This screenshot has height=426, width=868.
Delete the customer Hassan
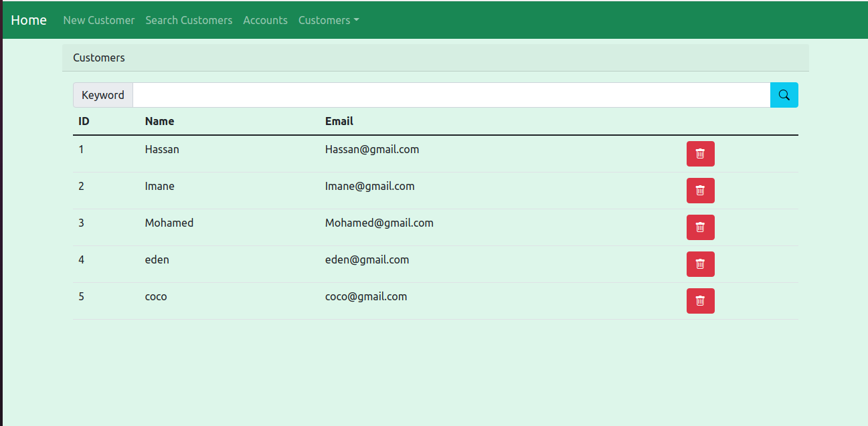[x=700, y=153]
